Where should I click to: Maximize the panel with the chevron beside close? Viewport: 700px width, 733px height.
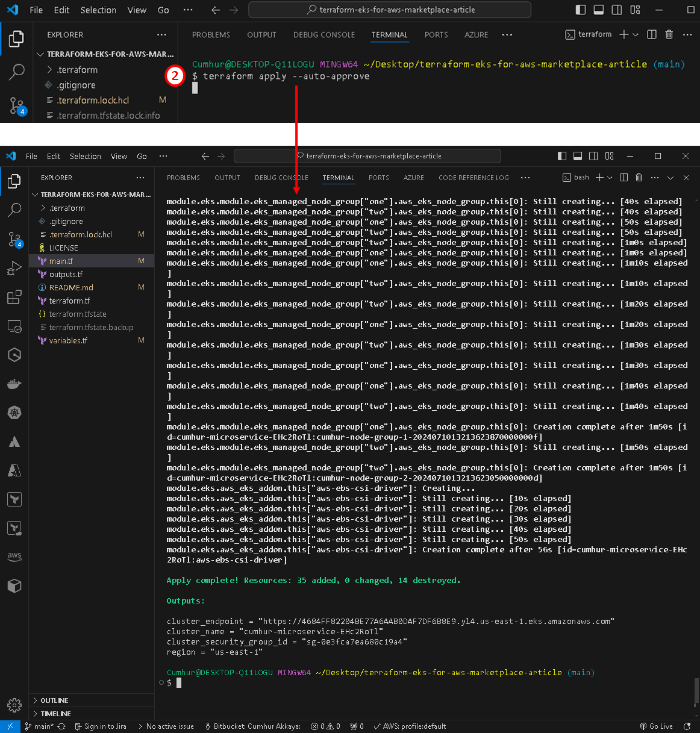670,178
